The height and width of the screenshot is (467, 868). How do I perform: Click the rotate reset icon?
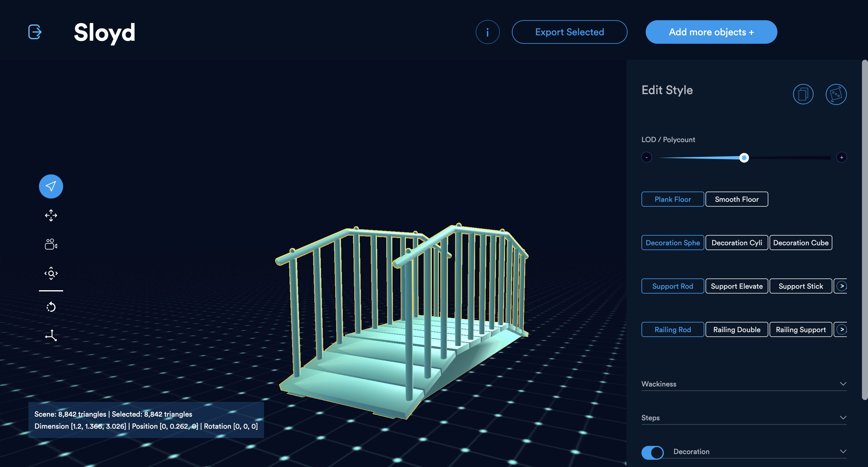[x=51, y=307]
